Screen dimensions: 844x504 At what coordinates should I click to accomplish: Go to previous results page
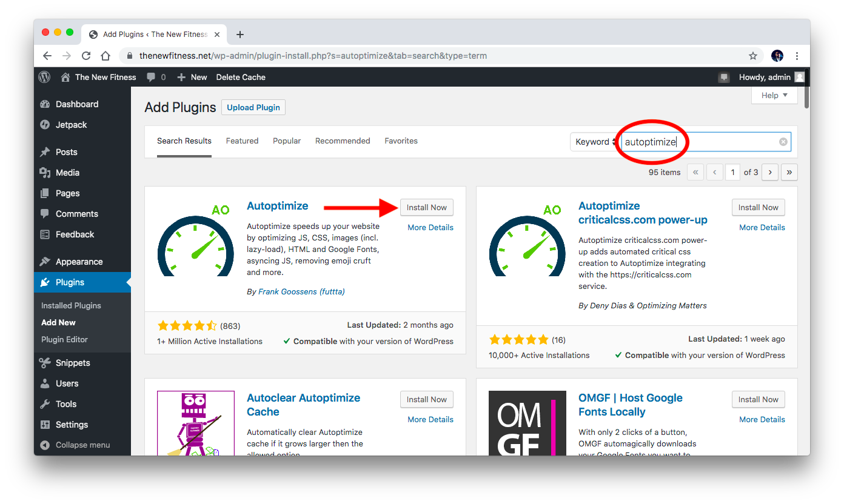(x=715, y=172)
